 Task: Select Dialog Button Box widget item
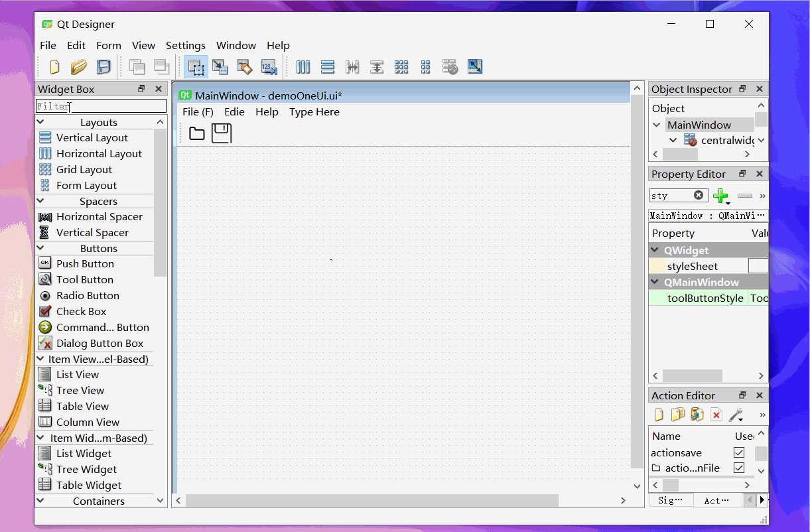pos(100,343)
